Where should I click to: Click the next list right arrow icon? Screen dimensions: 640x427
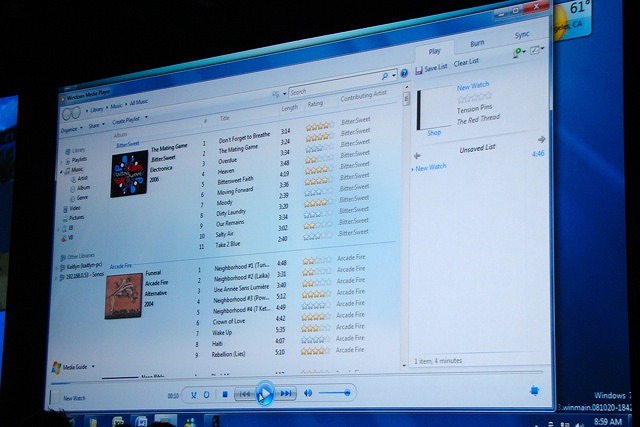(542, 139)
